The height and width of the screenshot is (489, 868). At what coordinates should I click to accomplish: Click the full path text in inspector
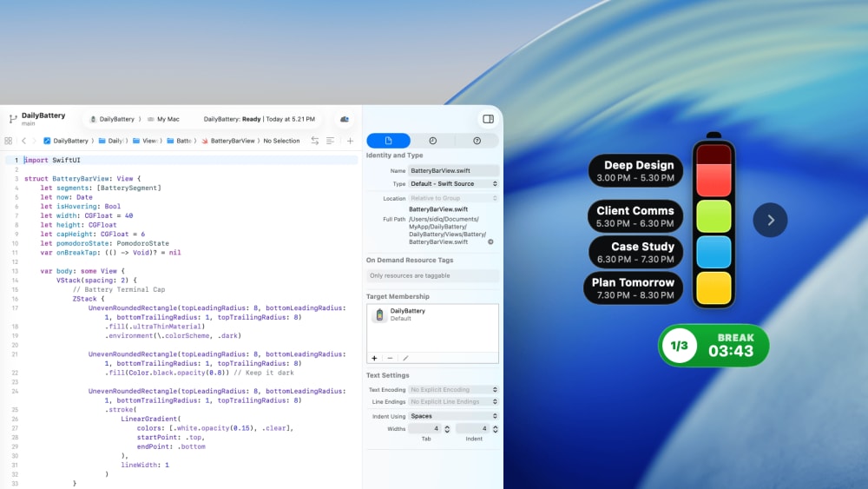coord(447,230)
